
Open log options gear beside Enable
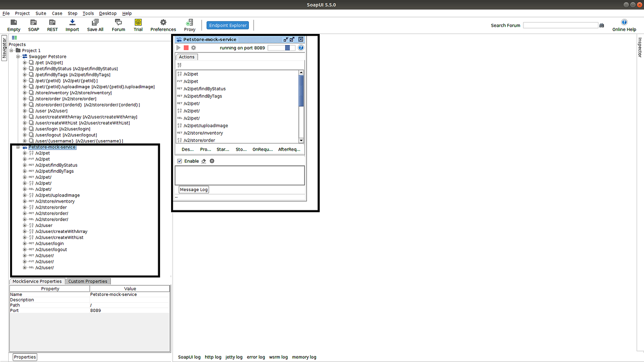pyautogui.click(x=212, y=161)
